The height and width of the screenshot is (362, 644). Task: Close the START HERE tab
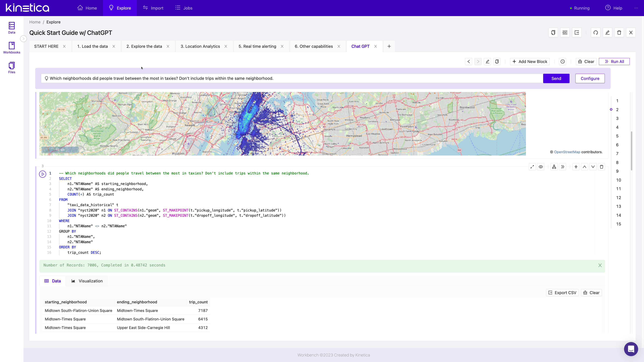tap(64, 46)
